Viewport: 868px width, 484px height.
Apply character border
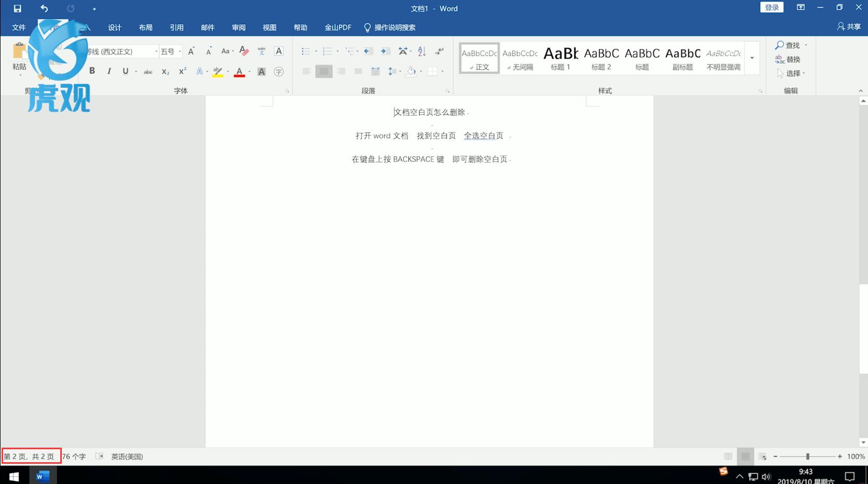pyautogui.click(x=279, y=51)
